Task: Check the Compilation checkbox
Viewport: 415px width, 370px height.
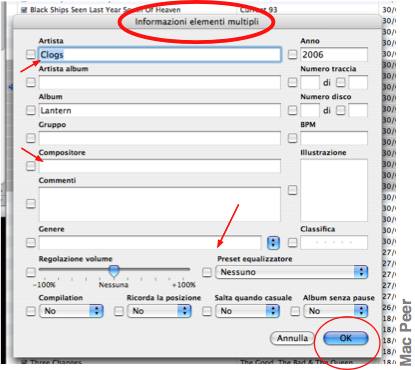Action: (31, 311)
